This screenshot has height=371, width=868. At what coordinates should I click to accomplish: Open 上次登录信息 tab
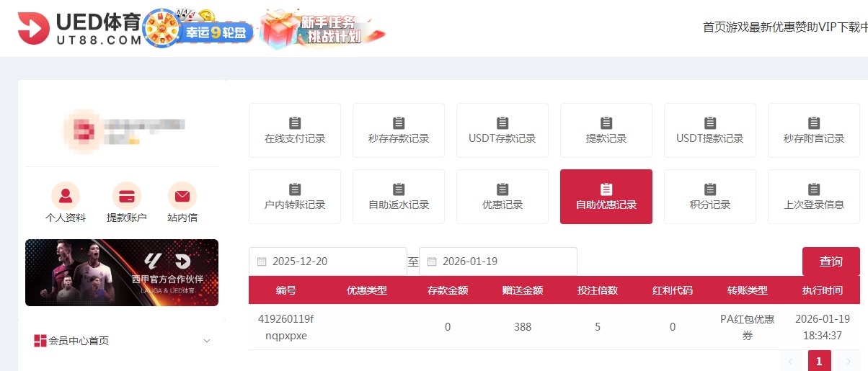(814, 197)
